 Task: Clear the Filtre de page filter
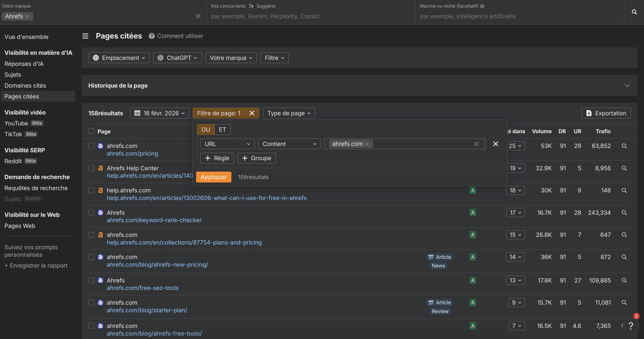252,113
